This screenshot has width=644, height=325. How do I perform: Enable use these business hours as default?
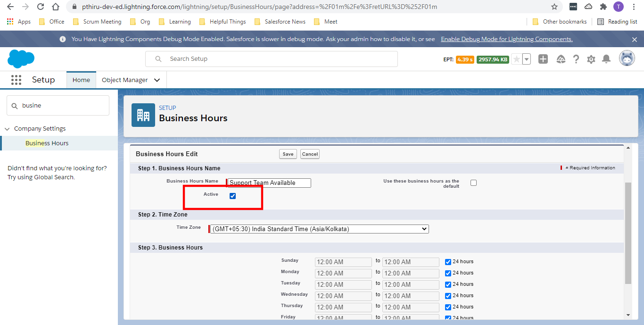(x=473, y=183)
